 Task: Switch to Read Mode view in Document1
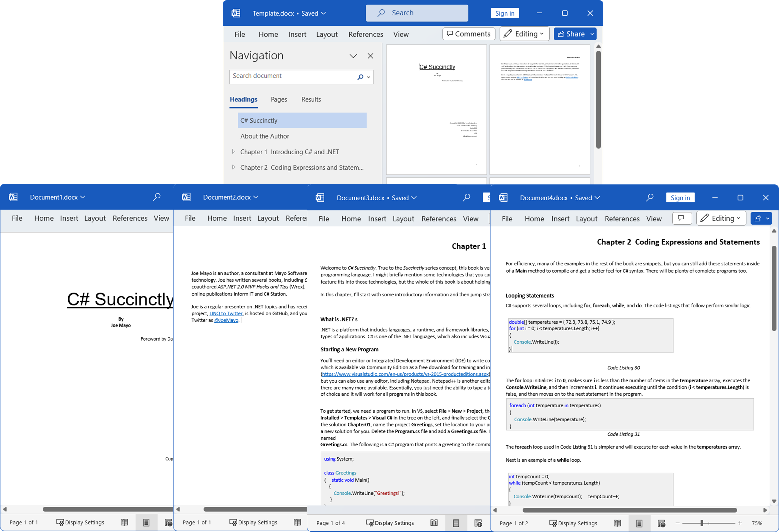tap(124, 522)
